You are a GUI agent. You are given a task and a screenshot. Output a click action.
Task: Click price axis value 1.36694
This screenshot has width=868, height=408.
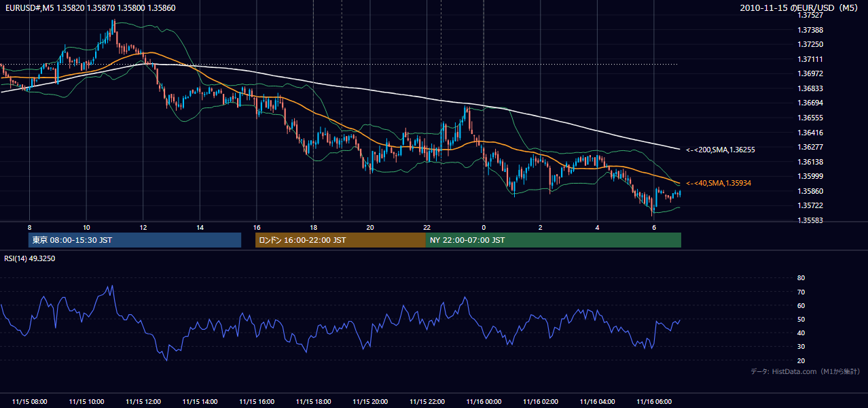810,103
